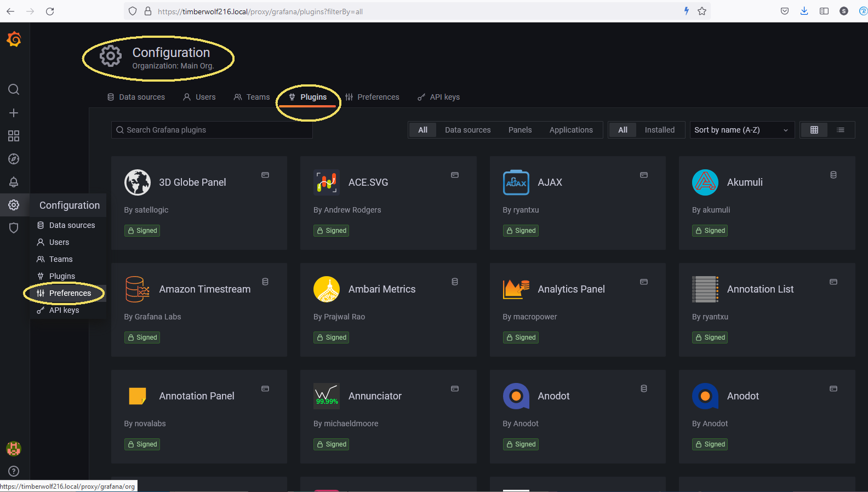This screenshot has width=868, height=492.
Task: Click datasource type icon on Akumuli card
Action: pos(833,175)
